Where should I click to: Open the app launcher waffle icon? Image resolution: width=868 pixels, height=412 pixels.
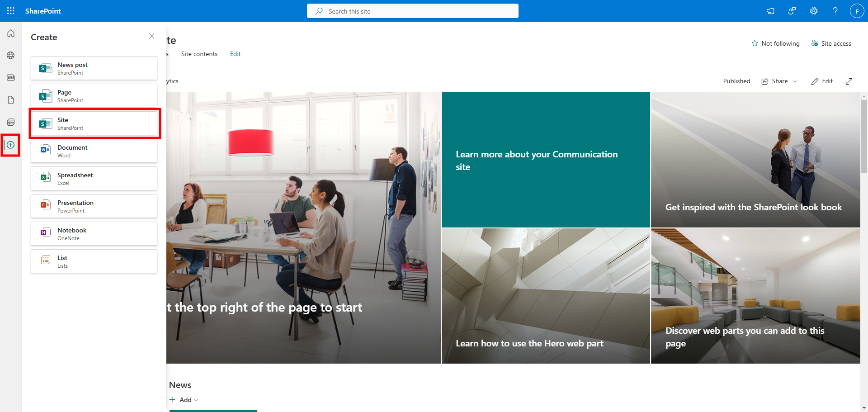point(11,11)
